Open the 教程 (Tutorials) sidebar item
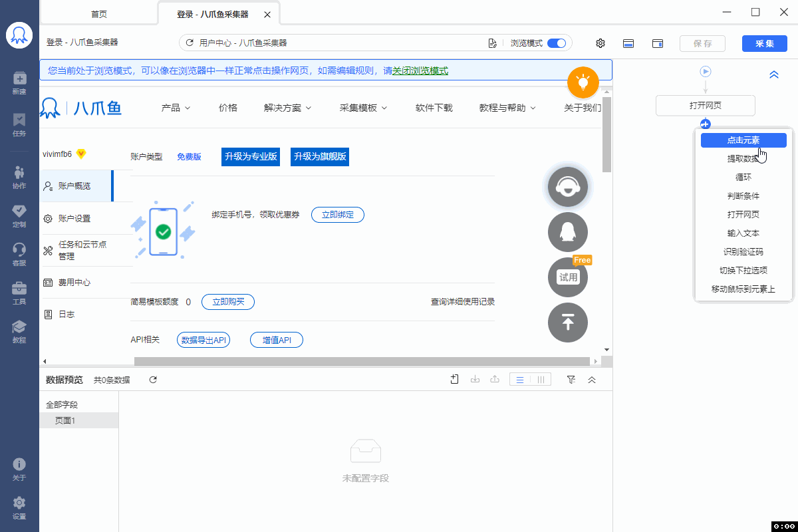798x532 pixels. [19, 332]
